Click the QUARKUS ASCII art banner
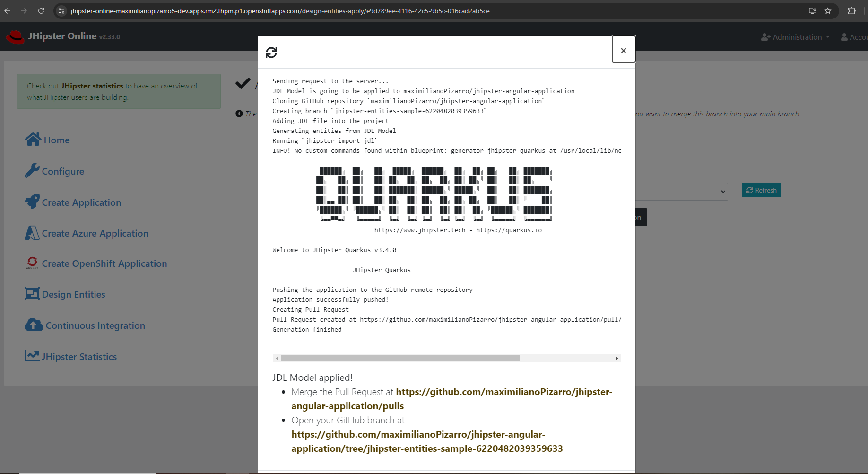 coord(434,193)
